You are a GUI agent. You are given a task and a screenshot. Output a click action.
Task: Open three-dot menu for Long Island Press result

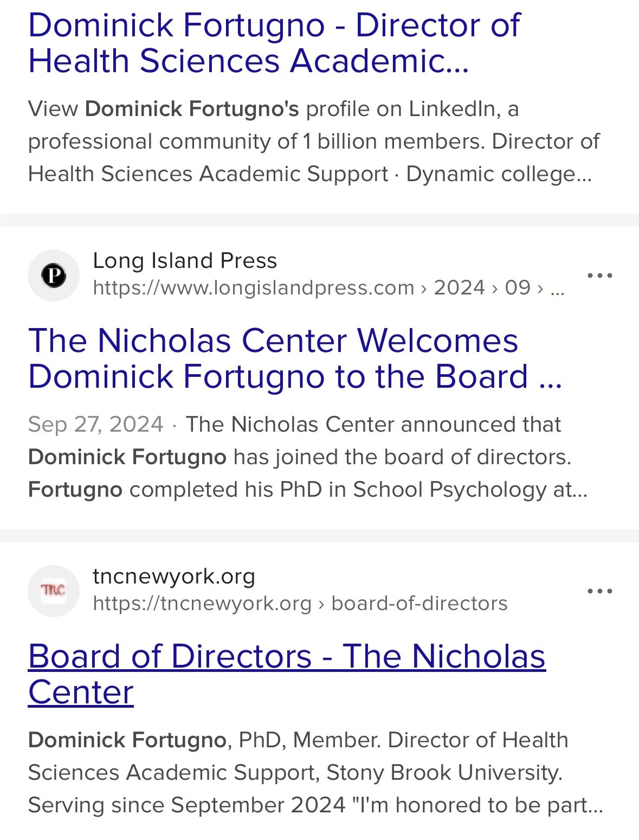(600, 275)
